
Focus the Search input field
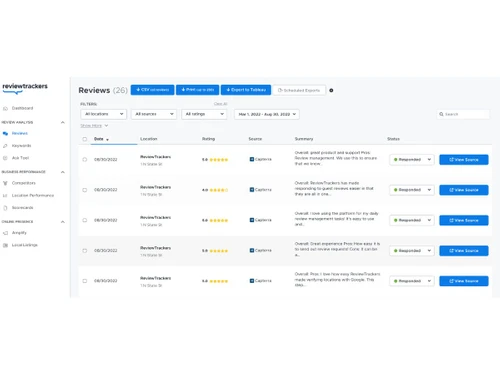click(463, 114)
